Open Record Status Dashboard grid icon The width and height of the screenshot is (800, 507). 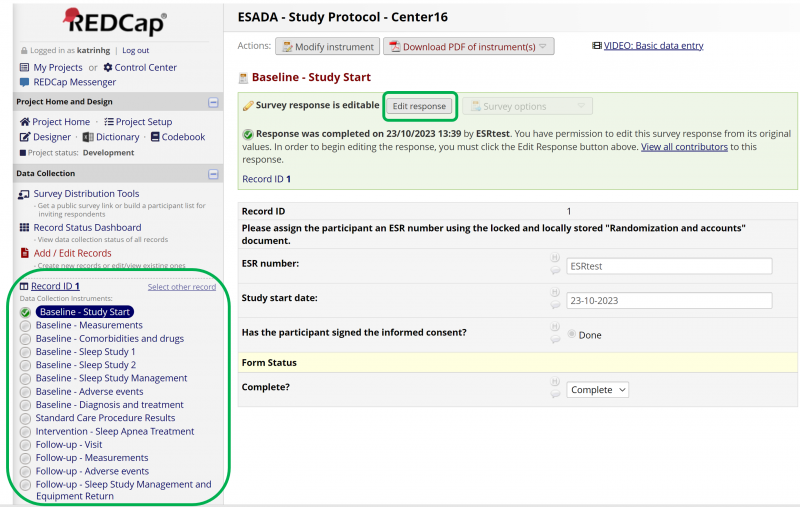(25, 227)
